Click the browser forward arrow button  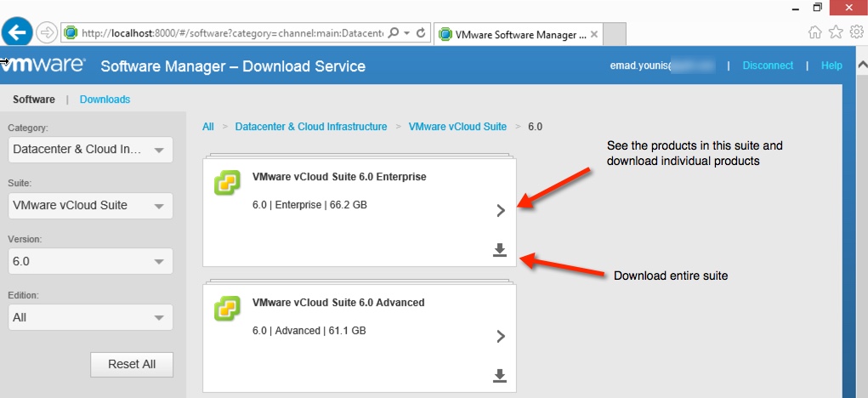[x=48, y=33]
